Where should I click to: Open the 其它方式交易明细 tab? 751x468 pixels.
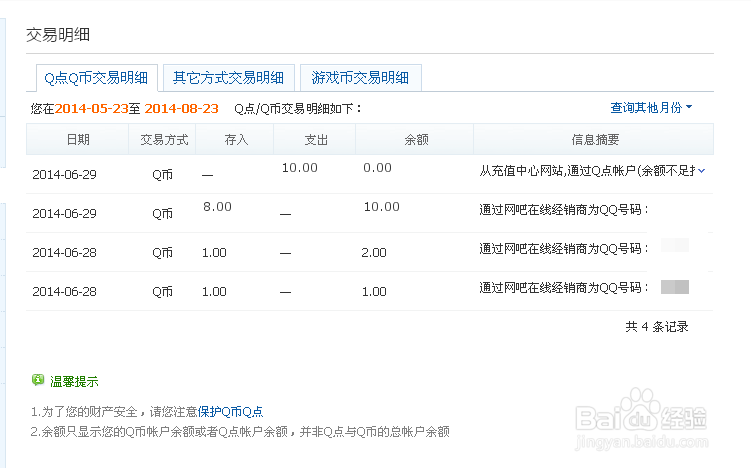tap(228, 78)
